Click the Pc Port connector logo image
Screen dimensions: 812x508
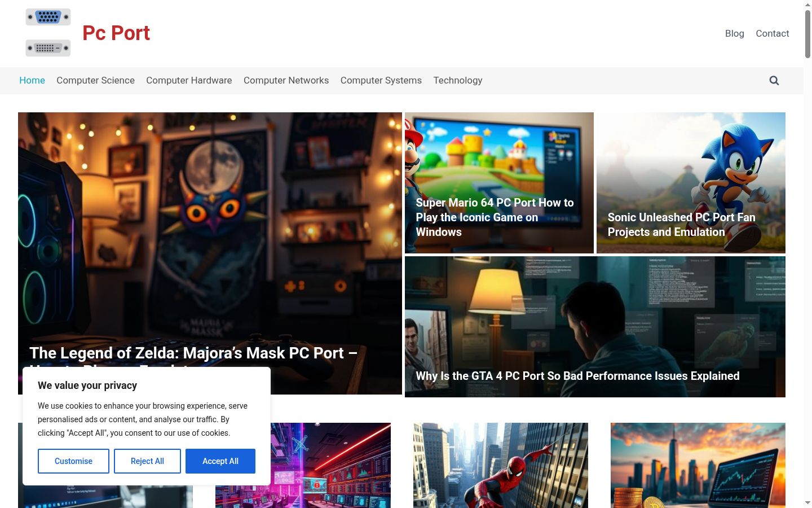tap(48, 33)
